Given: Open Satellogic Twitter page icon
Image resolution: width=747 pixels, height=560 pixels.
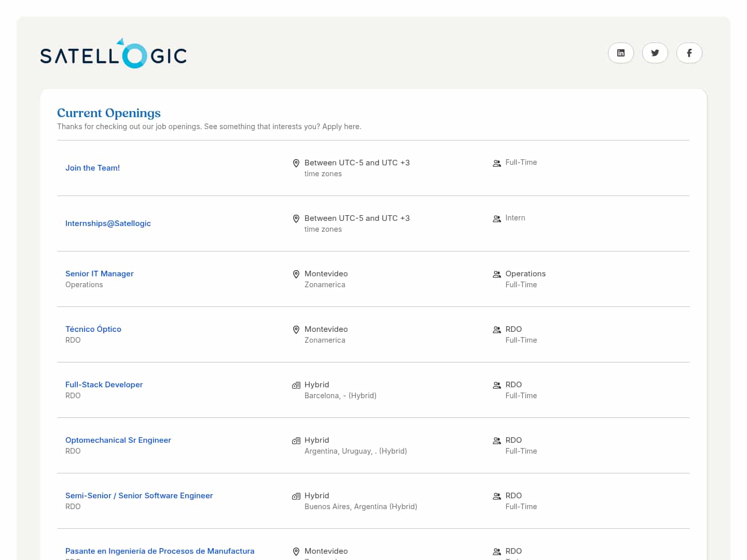Looking at the screenshot, I should point(655,53).
